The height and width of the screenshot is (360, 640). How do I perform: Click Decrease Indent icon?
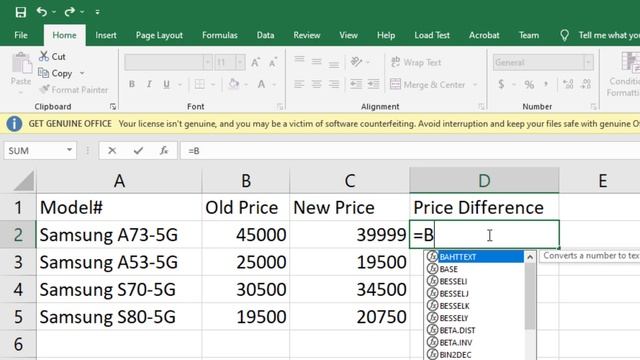[356, 84]
